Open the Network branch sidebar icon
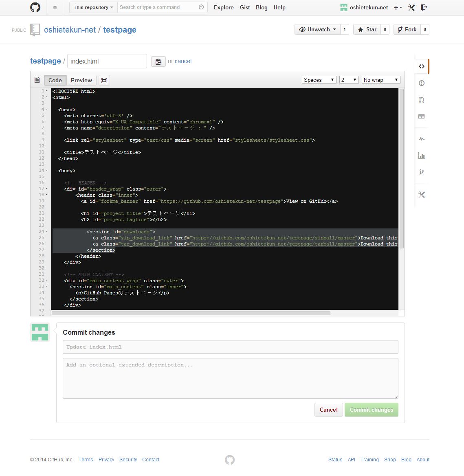 click(422, 172)
